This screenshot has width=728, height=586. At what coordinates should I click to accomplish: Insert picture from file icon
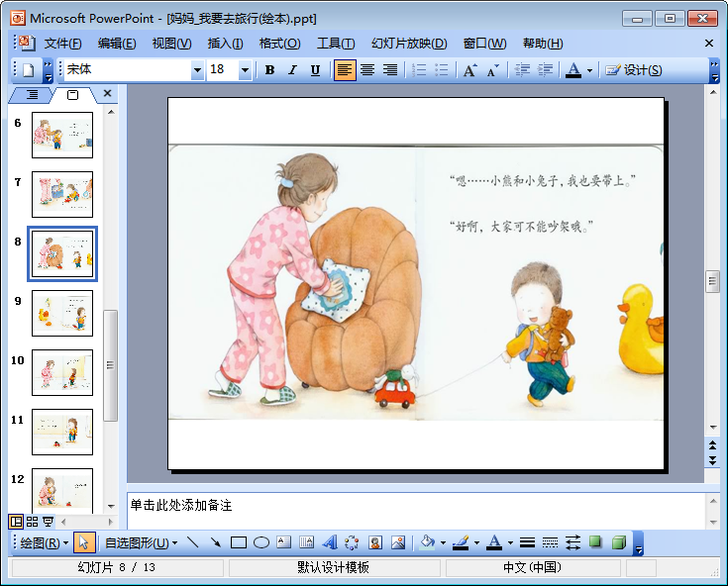398,542
